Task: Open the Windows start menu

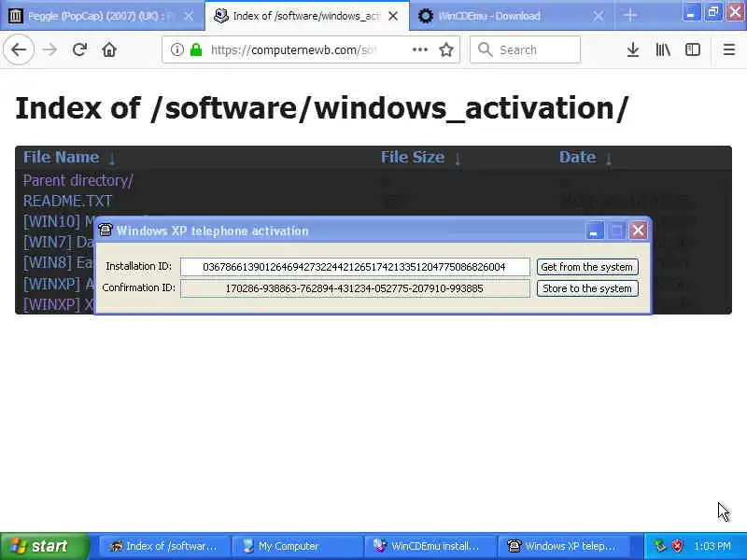Action: pos(44,546)
